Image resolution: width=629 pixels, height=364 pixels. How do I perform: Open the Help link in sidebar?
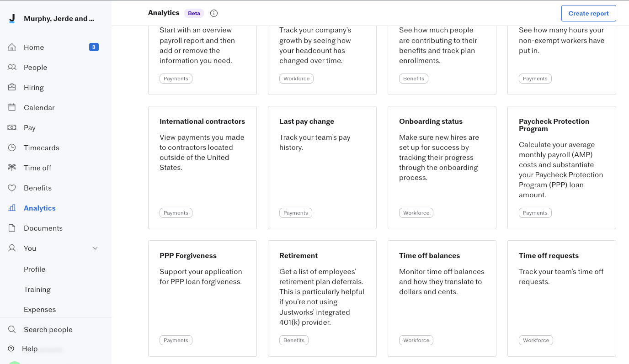pyautogui.click(x=30, y=348)
